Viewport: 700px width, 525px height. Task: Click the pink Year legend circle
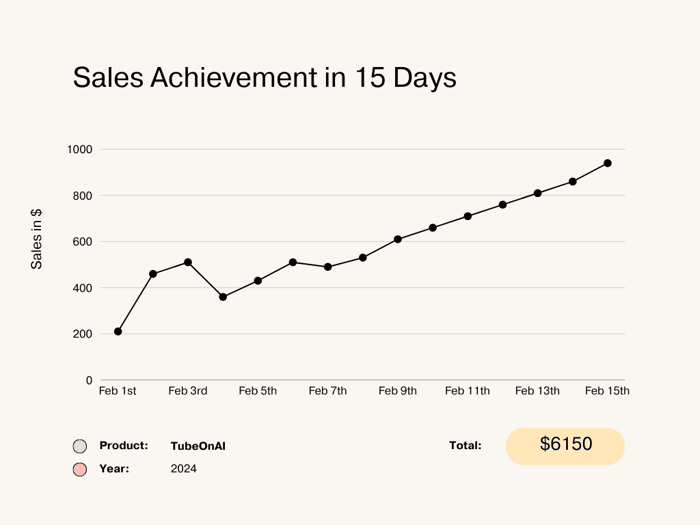[80, 469]
